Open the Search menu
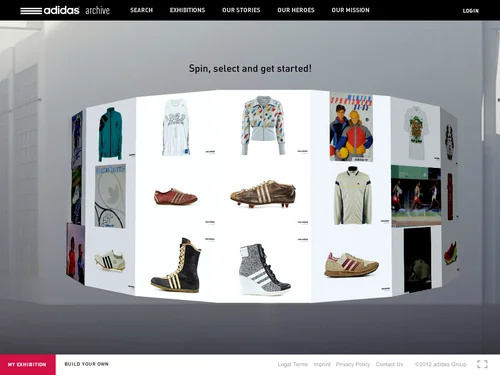The image size is (500, 375). click(141, 10)
